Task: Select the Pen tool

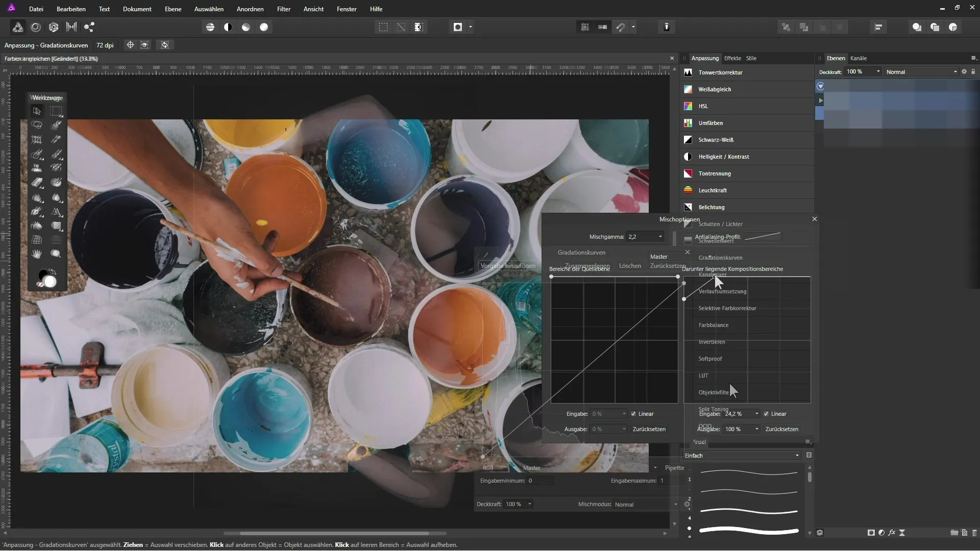Action: pyautogui.click(x=37, y=211)
